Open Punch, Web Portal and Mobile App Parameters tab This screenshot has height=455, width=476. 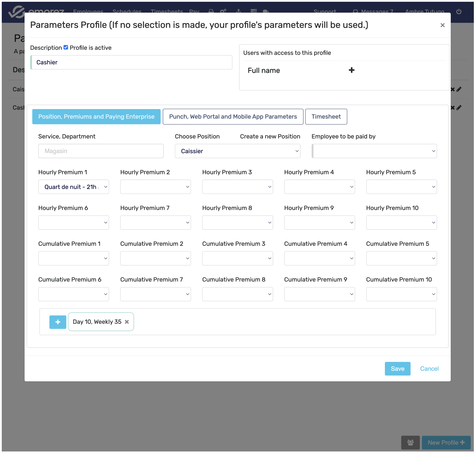233,117
